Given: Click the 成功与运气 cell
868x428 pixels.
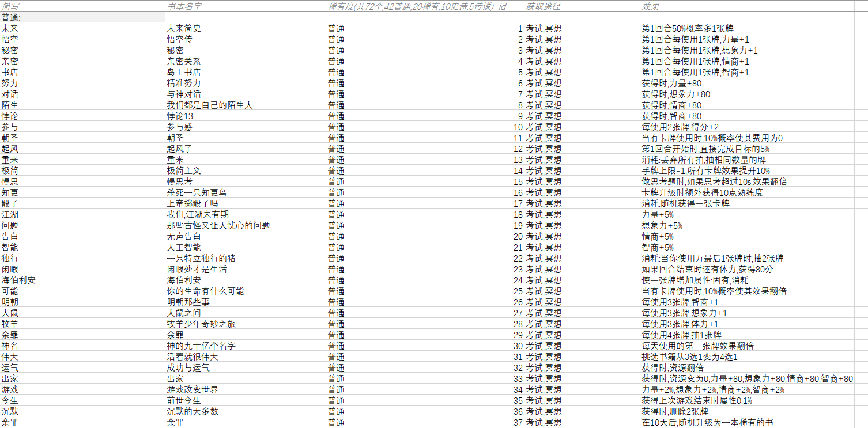Looking at the screenshot, I should 246,368.
